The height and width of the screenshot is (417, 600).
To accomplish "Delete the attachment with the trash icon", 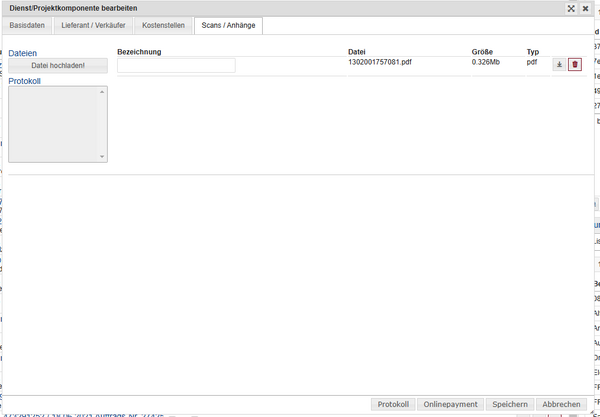I will pos(574,65).
